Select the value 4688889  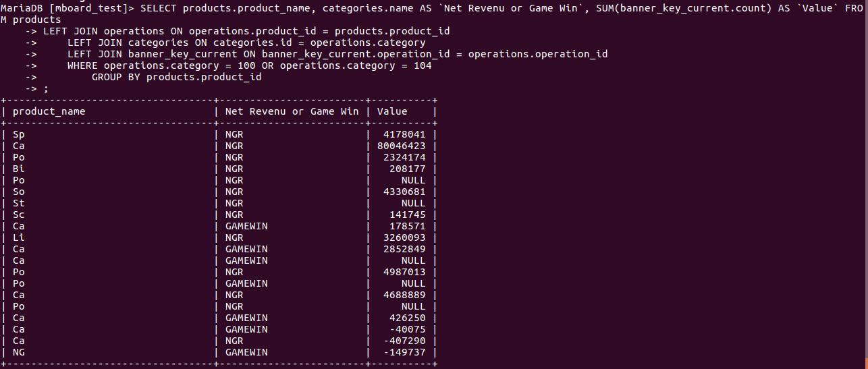[404, 295]
